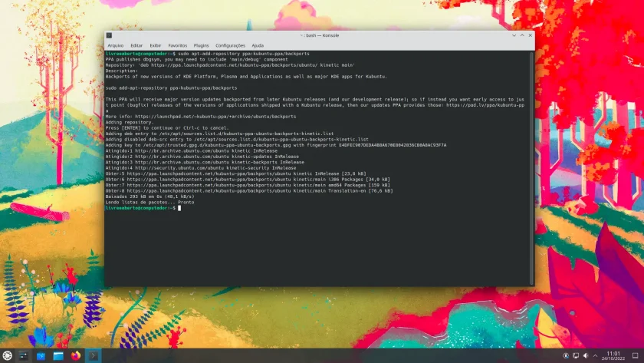
Task: Open the Exibir menu
Action: [155, 45]
